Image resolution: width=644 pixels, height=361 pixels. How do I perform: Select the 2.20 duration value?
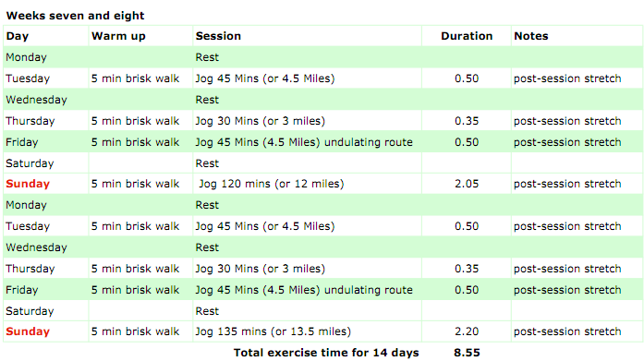pyautogui.click(x=467, y=331)
